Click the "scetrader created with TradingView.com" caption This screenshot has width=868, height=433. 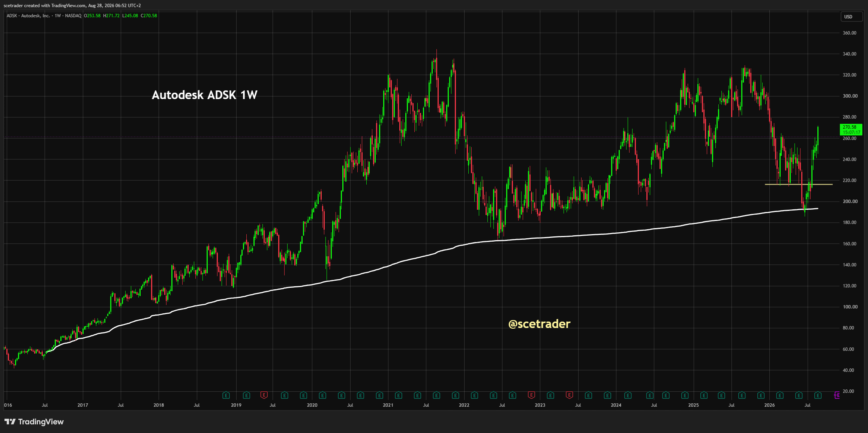[45, 6]
